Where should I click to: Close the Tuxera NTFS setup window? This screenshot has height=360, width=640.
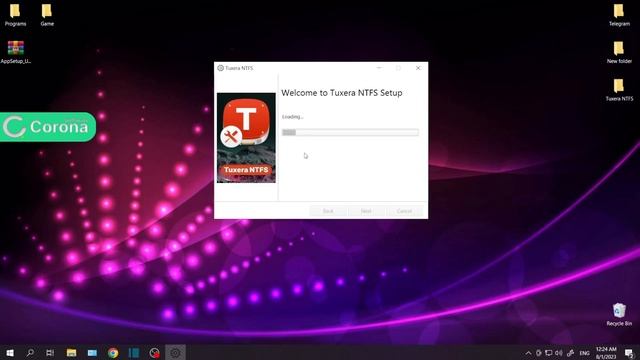418,68
